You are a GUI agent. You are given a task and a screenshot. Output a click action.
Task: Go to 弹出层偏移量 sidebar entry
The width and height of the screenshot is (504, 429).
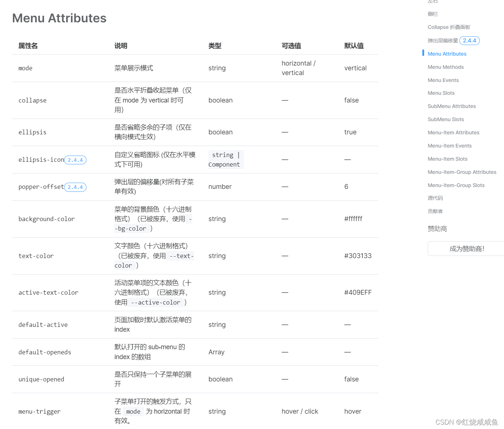(x=443, y=41)
